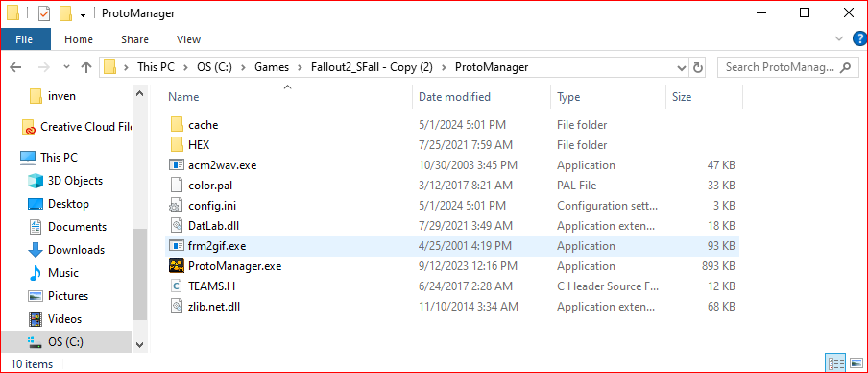Open the View ribbon tab
Image resolution: width=868 pixels, height=373 pixels.
click(x=188, y=39)
